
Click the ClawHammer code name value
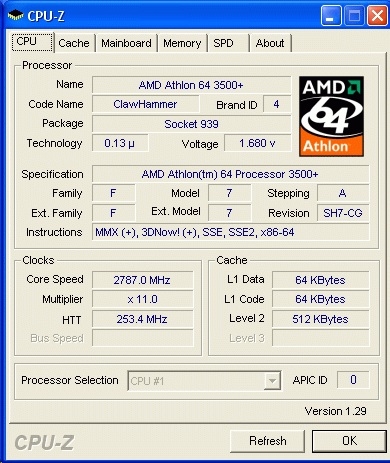tap(145, 104)
